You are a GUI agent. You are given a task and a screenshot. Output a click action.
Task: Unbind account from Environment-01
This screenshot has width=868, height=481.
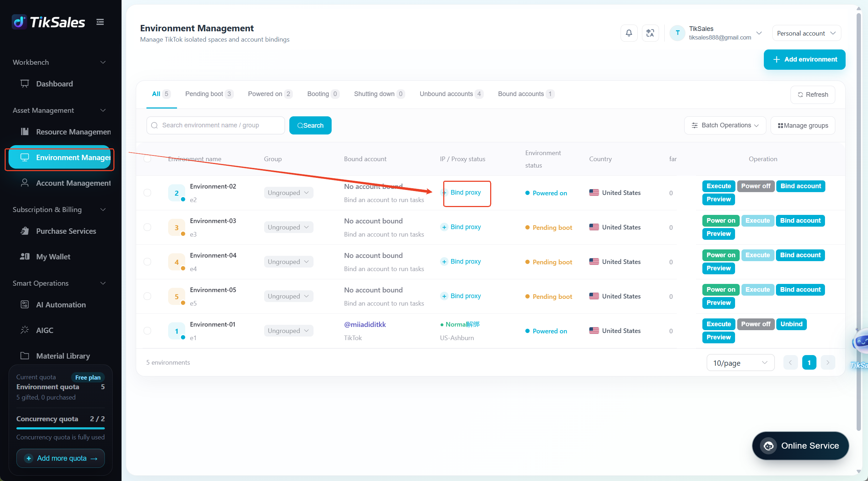pyautogui.click(x=792, y=324)
